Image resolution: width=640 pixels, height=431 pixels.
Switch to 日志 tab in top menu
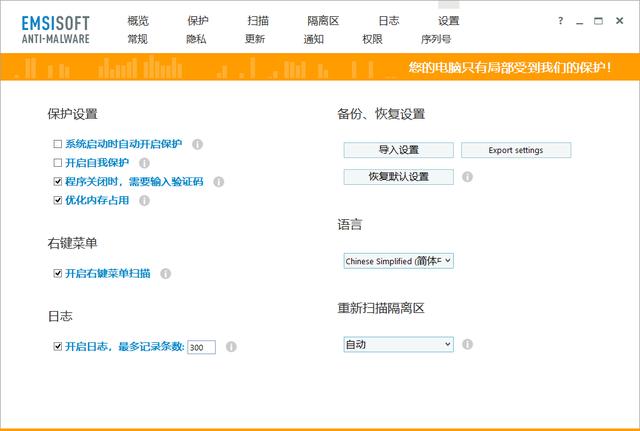tap(389, 21)
